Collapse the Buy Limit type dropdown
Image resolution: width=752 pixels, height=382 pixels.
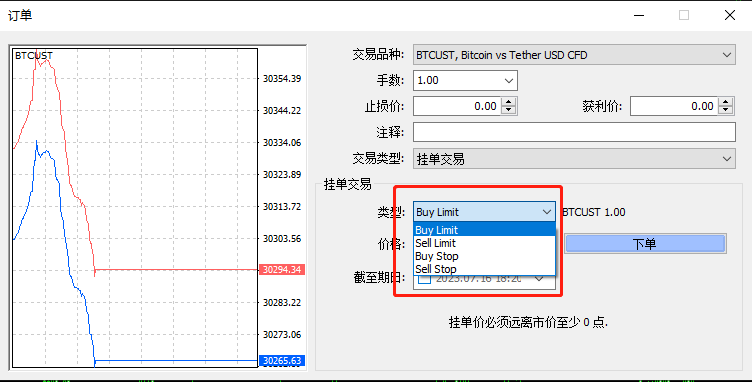coord(546,212)
